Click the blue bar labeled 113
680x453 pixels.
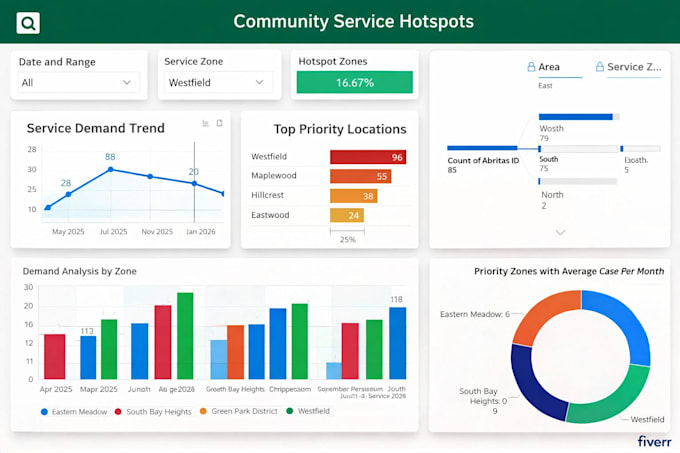88,357
